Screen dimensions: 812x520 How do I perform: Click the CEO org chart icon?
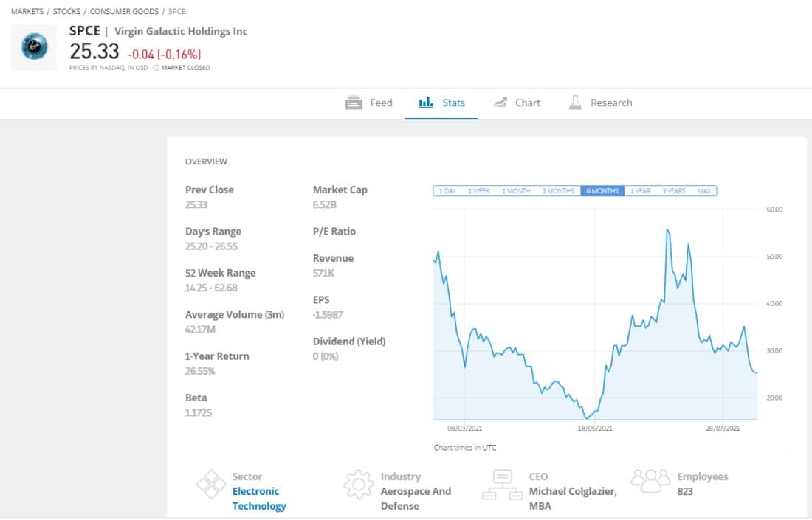click(x=502, y=485)
